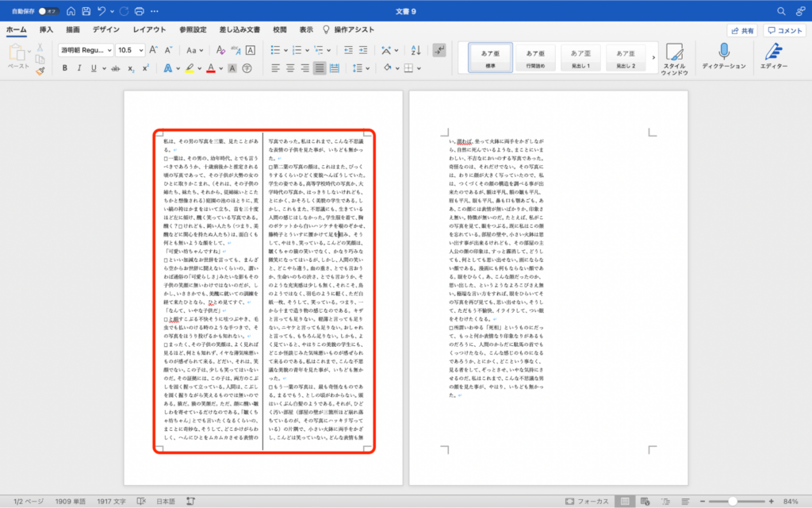Image resolution: width=812 pixels, height=508 pixels.
Task: Decrease font size with smaller A icon
Action: [168, 50]
